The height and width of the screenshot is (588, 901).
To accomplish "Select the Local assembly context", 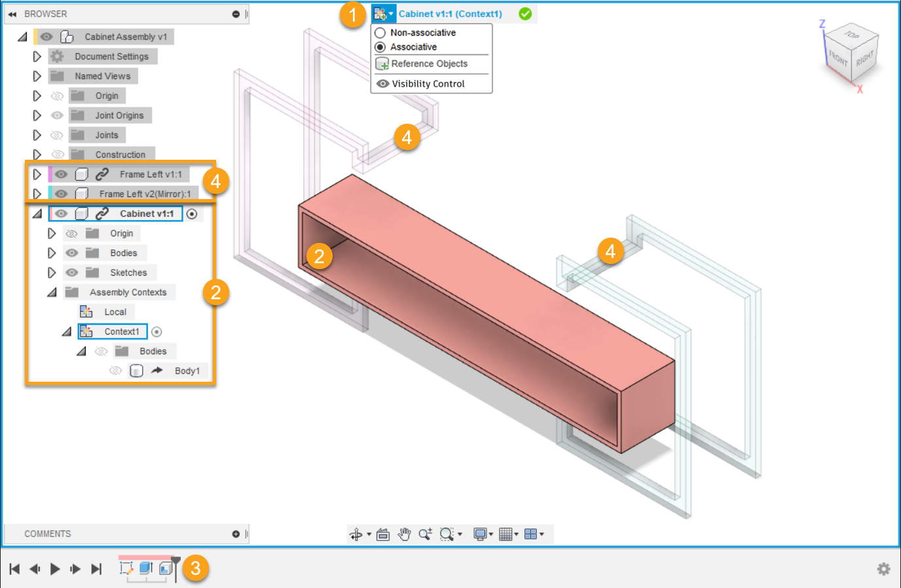I will point(115,312).
